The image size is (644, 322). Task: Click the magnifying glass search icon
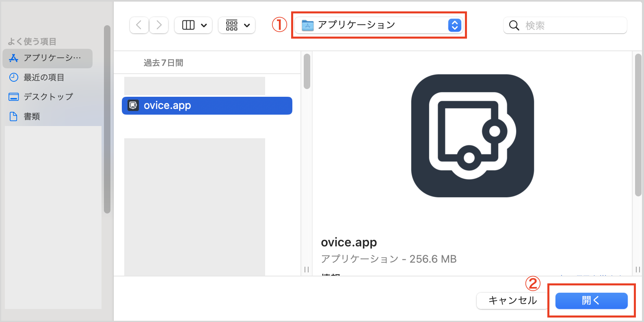(x=514, y=26)
